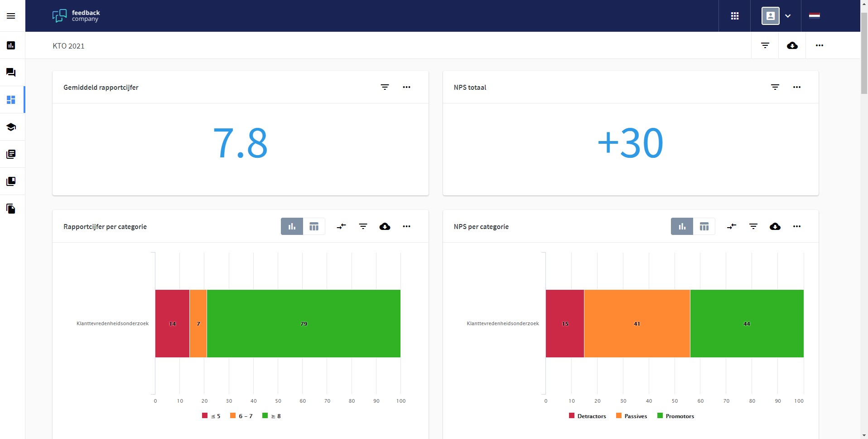Open statistics section in the sidebar
This screenshot has height=439, width=868.
click(x=11, y=45)
